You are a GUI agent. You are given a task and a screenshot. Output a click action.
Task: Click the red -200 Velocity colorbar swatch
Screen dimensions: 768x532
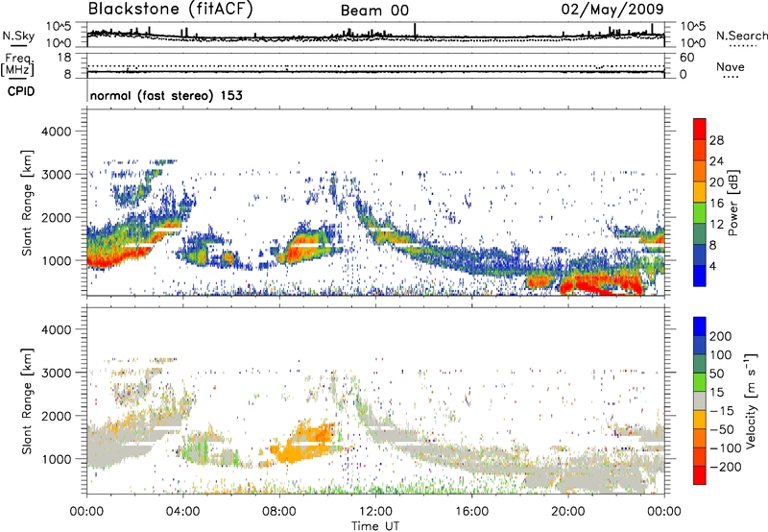pos(700,475)
